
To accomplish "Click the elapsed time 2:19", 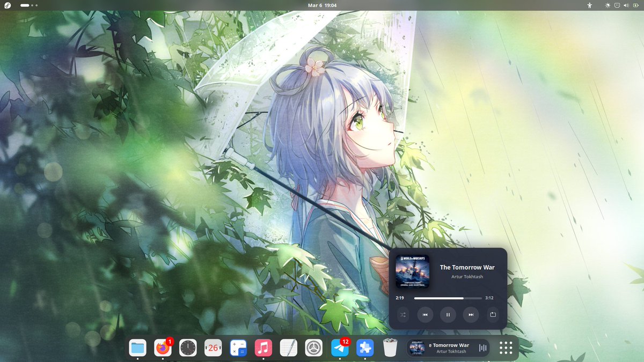I will [400, 298].
